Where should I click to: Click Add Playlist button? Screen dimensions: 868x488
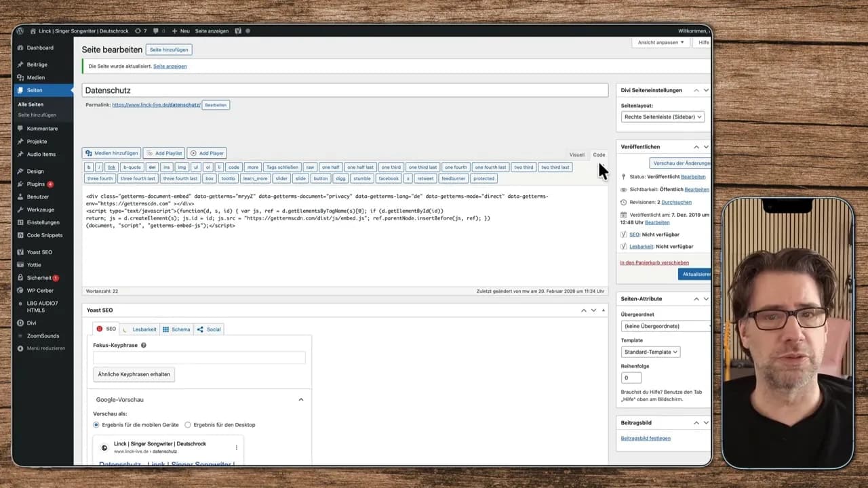coord(163,153)
